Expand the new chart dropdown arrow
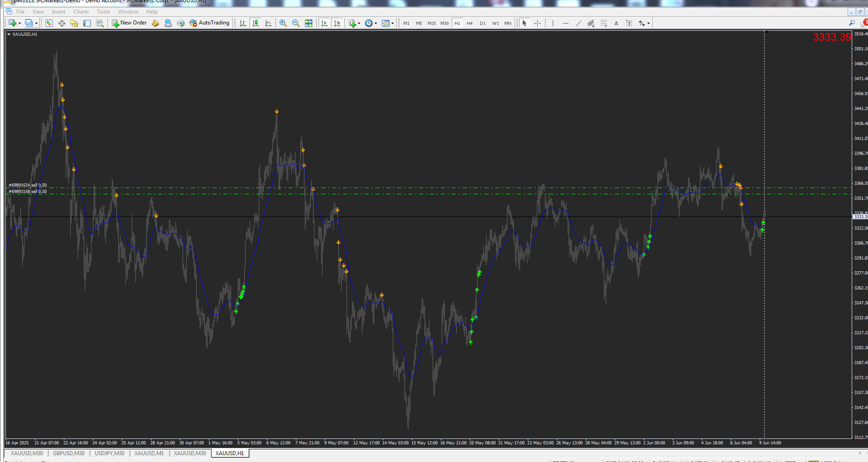 [19, 24]
